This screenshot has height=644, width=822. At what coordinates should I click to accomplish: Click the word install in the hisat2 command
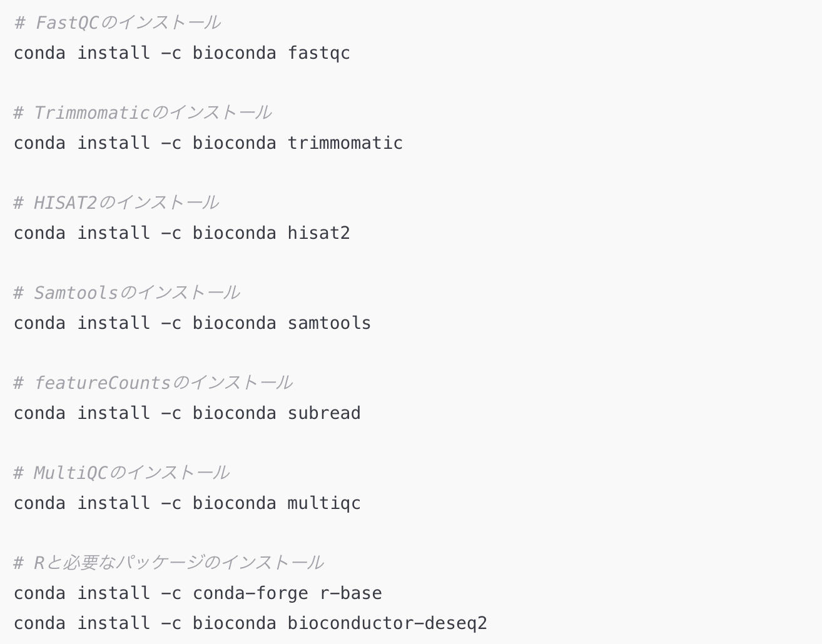113,233
